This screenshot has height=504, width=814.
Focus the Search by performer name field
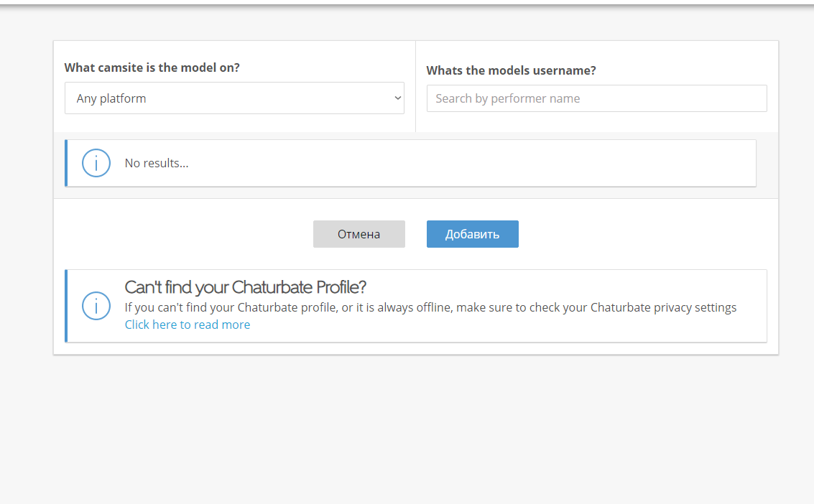tap(596, 98)
